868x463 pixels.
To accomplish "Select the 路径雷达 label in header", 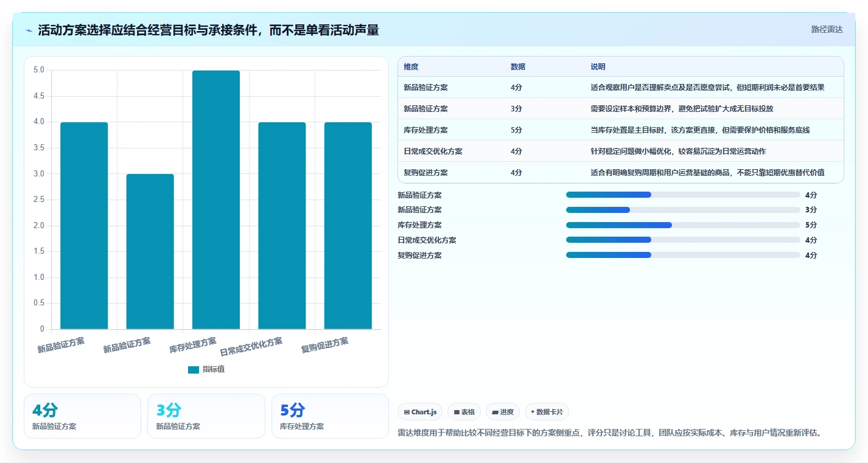I will pyautogui.click(x=827, y=29).
